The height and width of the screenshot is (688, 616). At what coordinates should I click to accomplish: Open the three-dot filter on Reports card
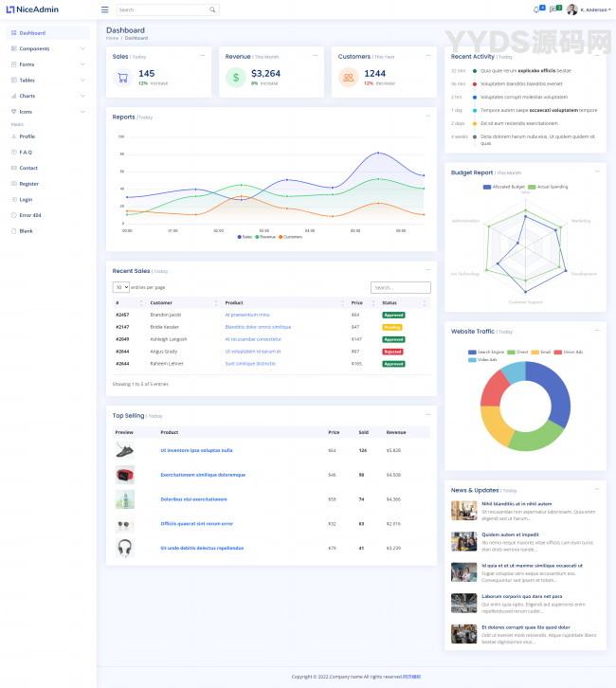point(427,117)
